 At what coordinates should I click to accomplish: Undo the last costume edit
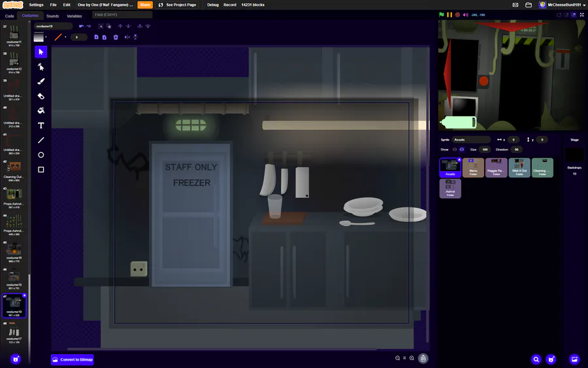(81, 26)
